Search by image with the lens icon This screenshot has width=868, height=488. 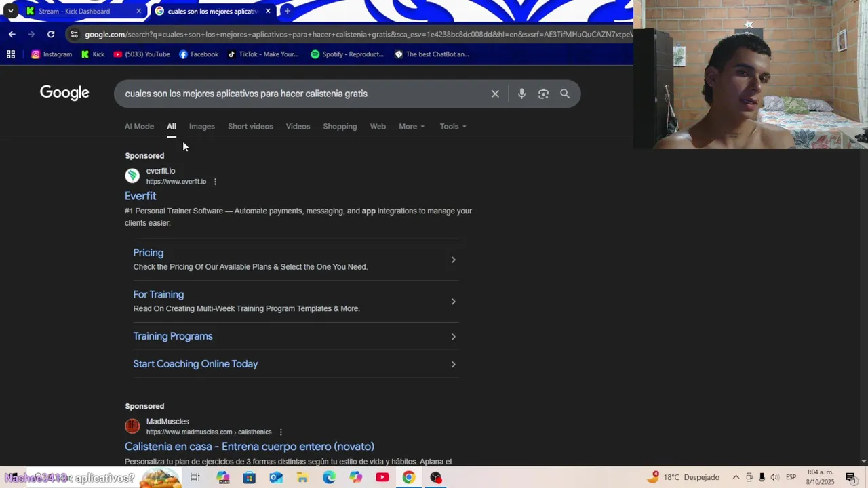pyautogui.click(x=543, y=94)
